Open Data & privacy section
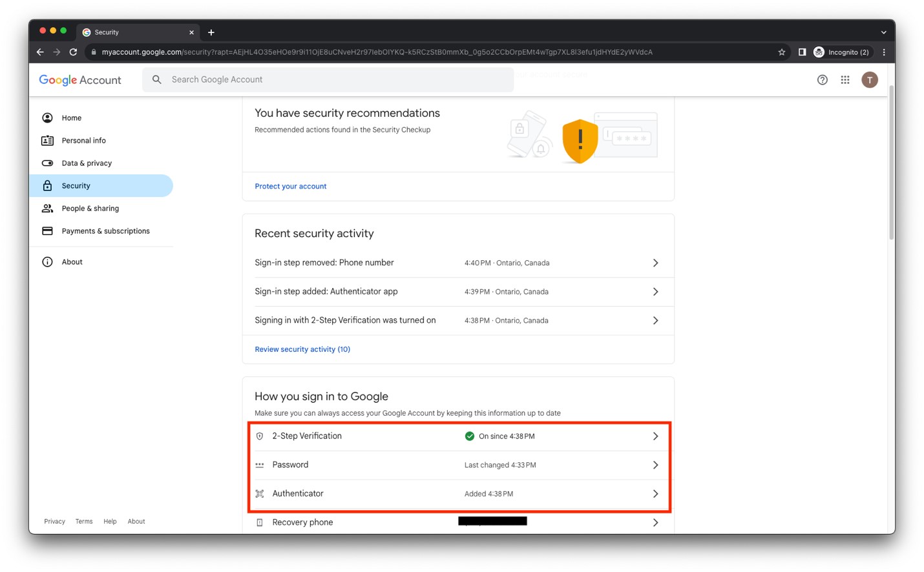 101,163
